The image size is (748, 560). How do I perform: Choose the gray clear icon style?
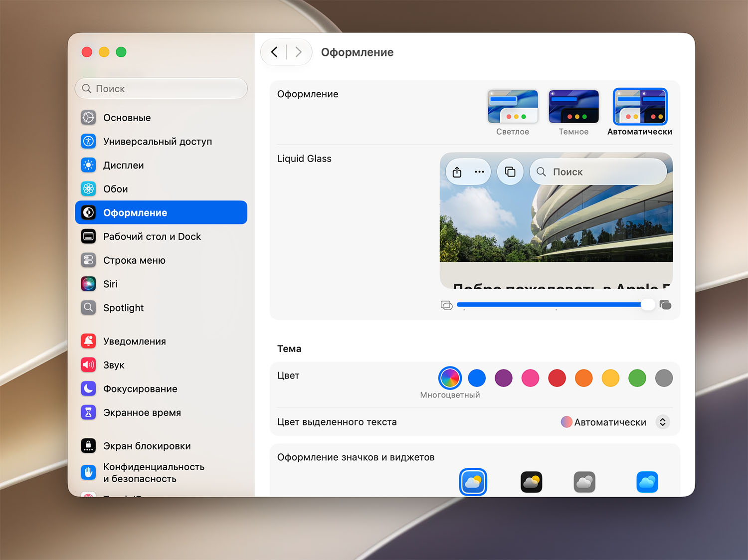tap(584, 482)
